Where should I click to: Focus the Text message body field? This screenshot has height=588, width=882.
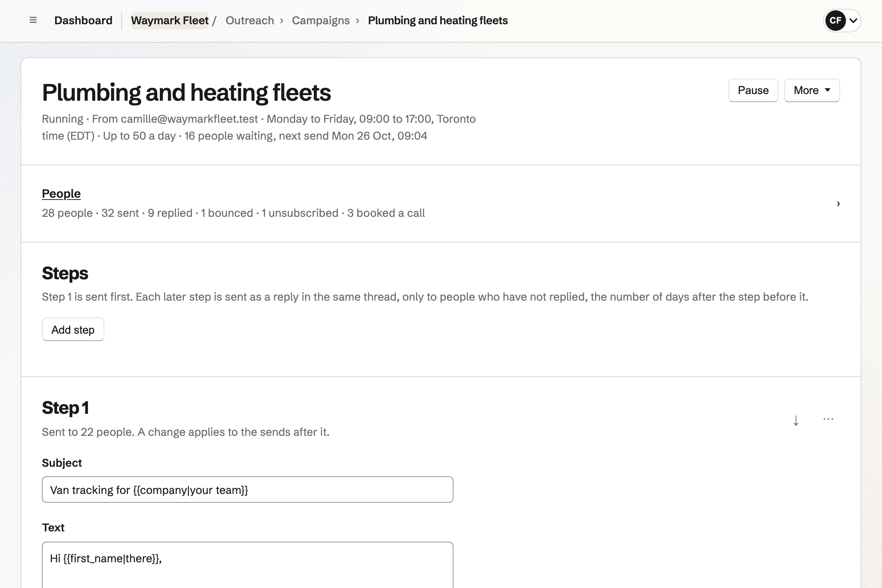(247, 565)
